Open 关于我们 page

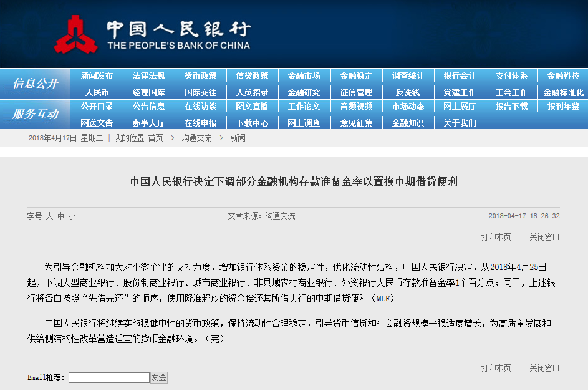(x=460, y=123)
